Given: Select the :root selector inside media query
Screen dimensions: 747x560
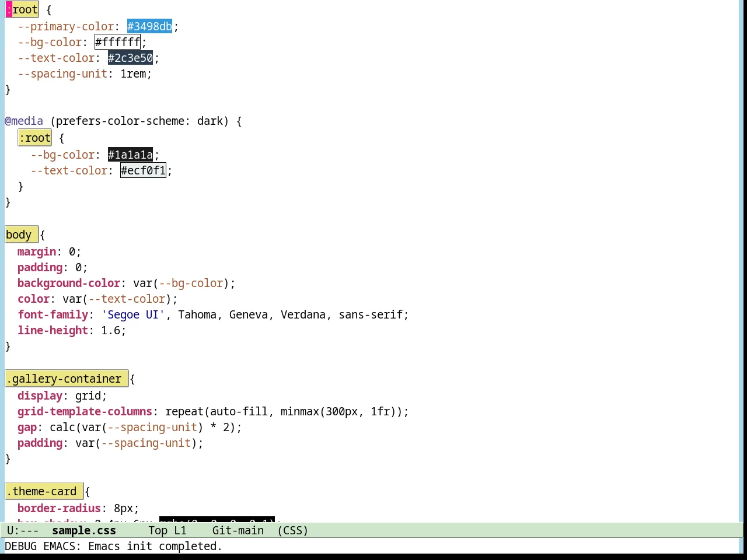Looking at the screenshot, I should pos(35,138).
